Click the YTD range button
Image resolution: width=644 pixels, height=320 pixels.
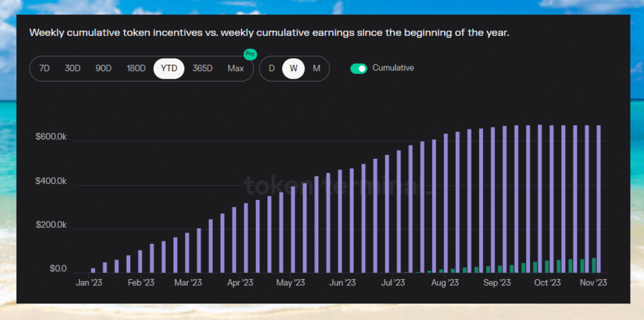(169, 69)
